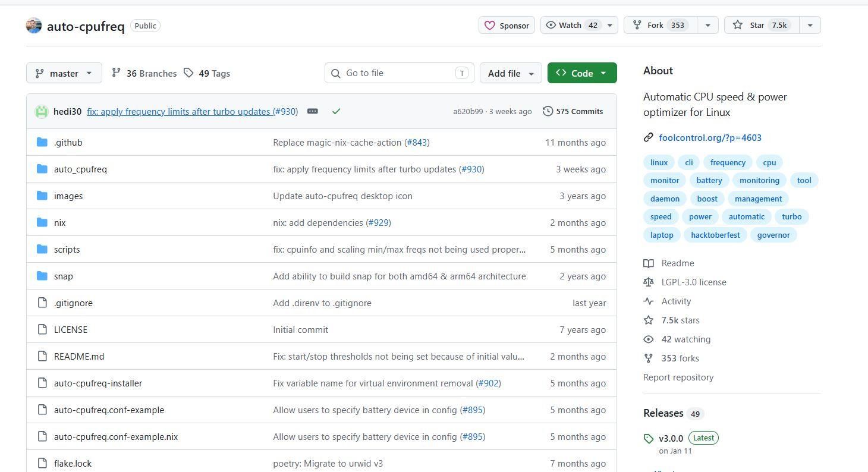Open the master branch selector
The image size is (868, 472).
click(64, 73)
